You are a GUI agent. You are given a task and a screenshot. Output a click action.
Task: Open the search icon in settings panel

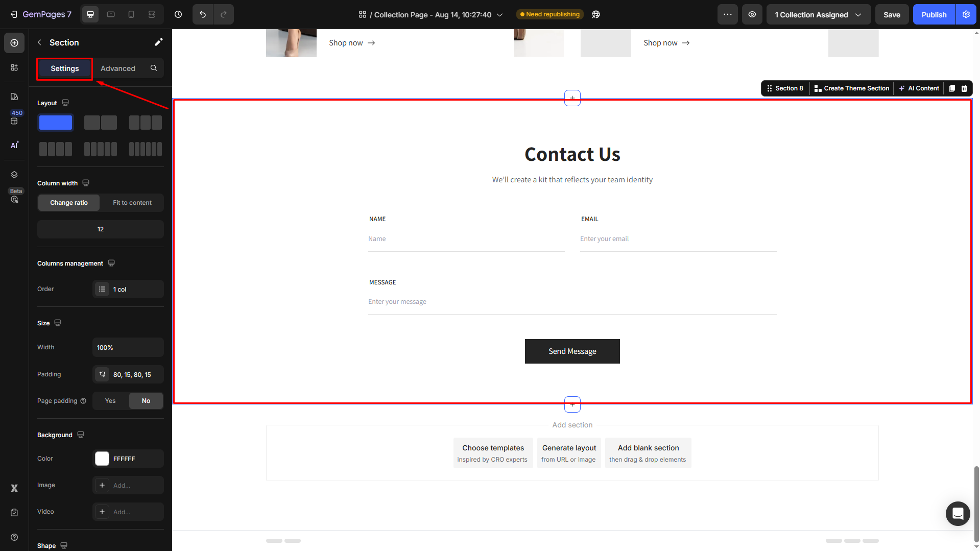(x=154, y=68)
